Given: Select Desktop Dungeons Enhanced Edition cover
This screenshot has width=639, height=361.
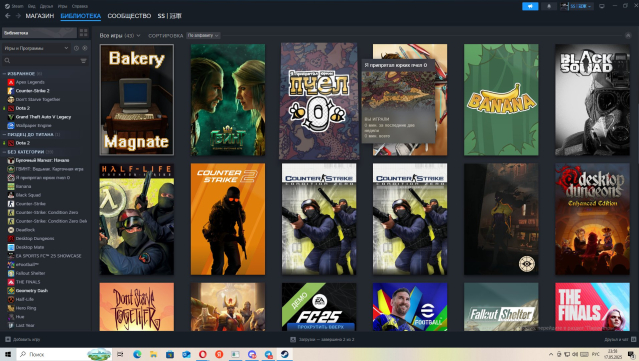Looking at the screenshot, I should 592,219.
